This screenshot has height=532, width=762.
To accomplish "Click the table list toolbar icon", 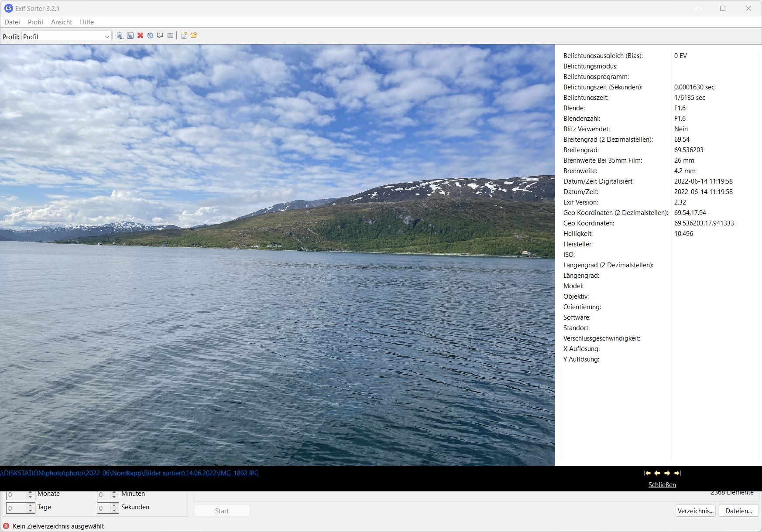I will [x=170, y=36].
